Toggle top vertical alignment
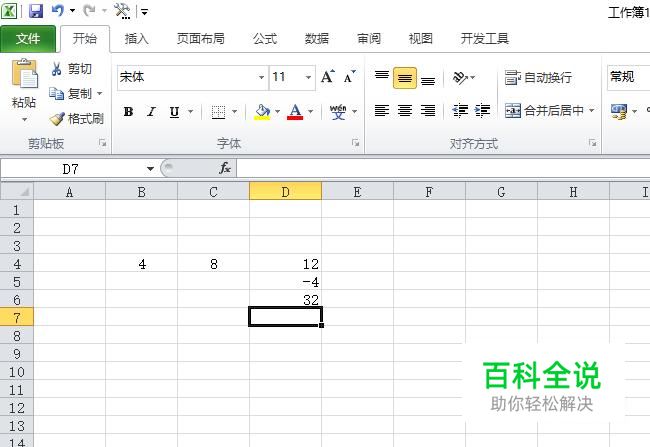This screenshot has height=447, width=650. click(x=382, y=77)
